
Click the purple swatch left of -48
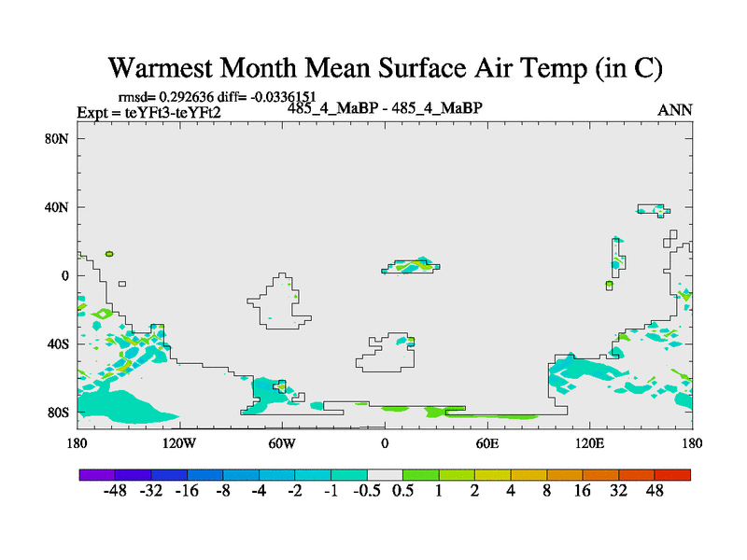(97, 475)
